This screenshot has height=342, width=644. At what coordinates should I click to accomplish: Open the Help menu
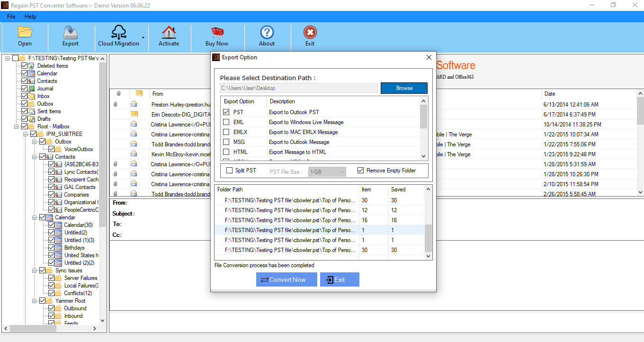point(30,17)
